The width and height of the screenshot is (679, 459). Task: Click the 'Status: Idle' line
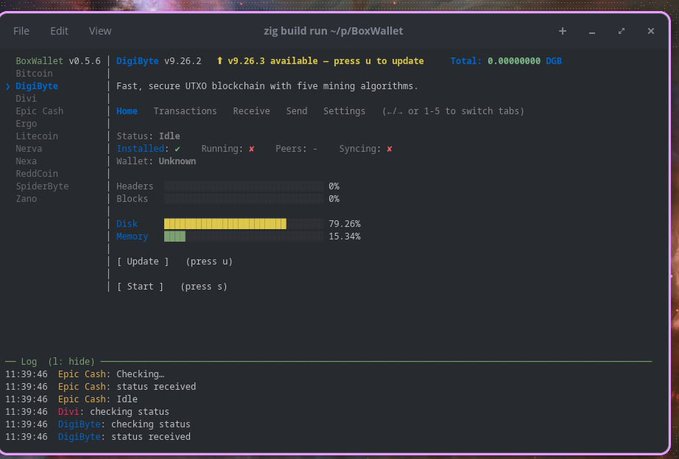tap(148, 136)
